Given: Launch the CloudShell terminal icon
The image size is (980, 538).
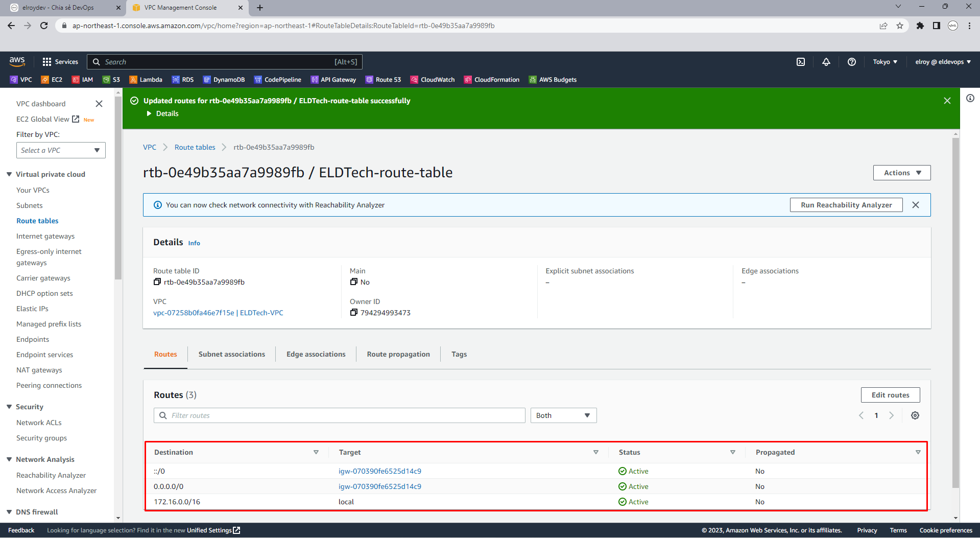Looking at the screenshot, I should pyautogui.click(x=801, y=62).
